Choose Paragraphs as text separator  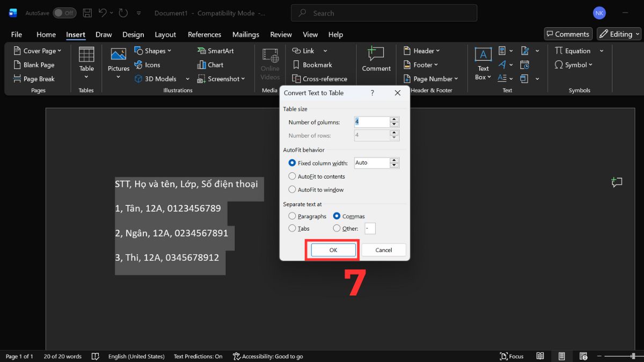coord(292,216)
